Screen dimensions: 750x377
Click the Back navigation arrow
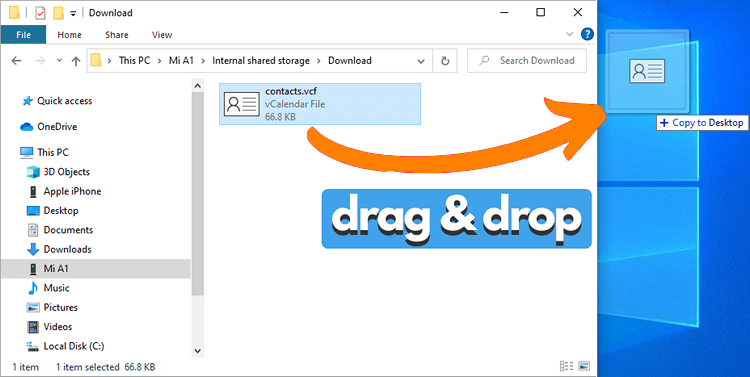16,61
